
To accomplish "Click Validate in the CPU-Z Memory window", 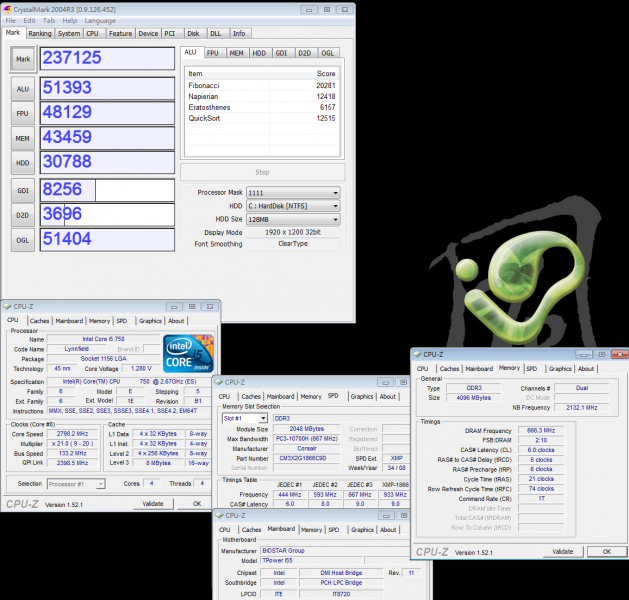I will [x=563, y=551].
